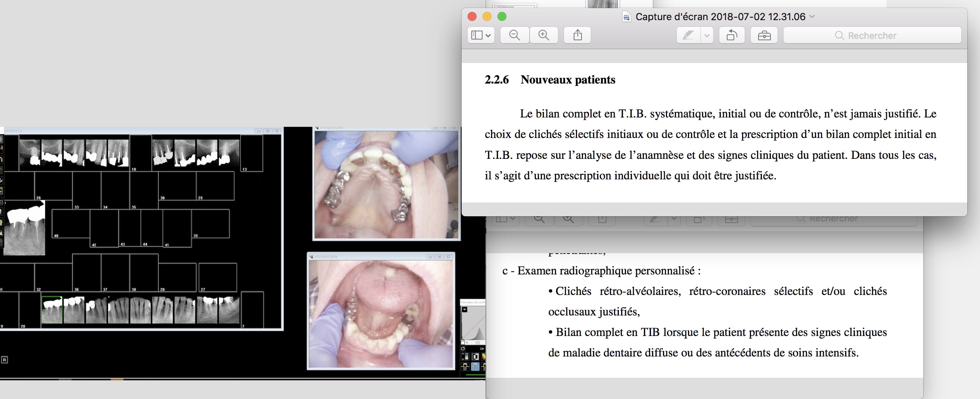The width and height of the screenshot is (980, 399).
Task: Show the Markup toolbox
Action: click(x=764, y=35)
